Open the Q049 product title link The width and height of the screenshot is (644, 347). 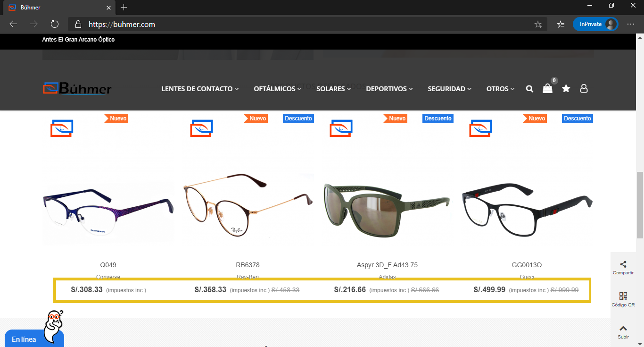(x=108, y=265)
